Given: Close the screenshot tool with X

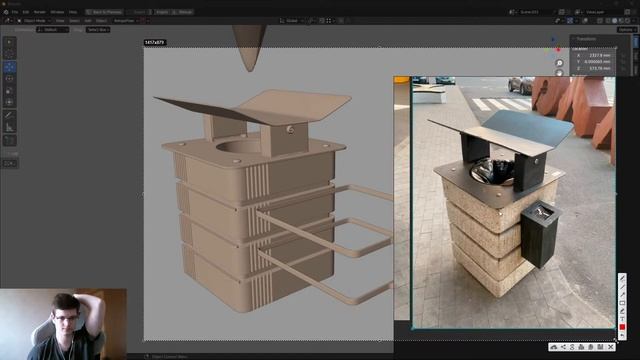Looking at the screenshot, I should point(610,347).
